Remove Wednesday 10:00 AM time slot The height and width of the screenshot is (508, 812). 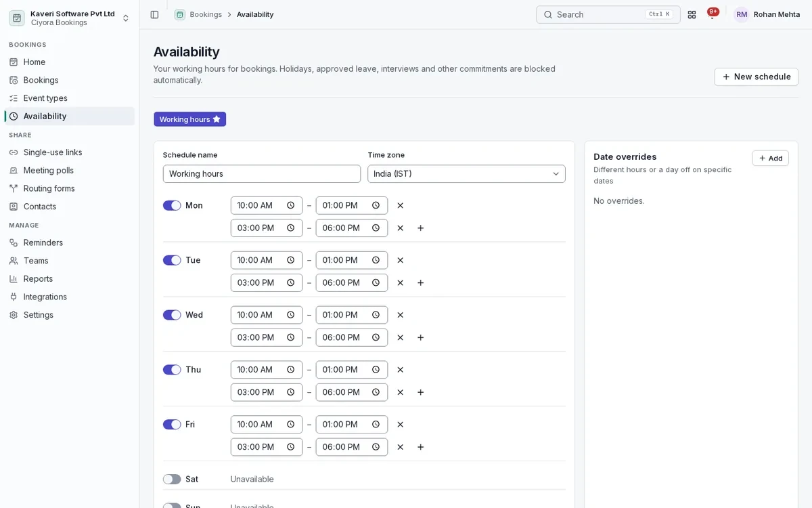400,315
